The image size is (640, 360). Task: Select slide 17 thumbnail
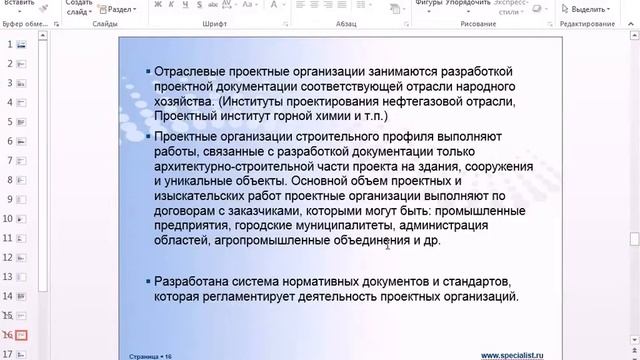point(21,355)
